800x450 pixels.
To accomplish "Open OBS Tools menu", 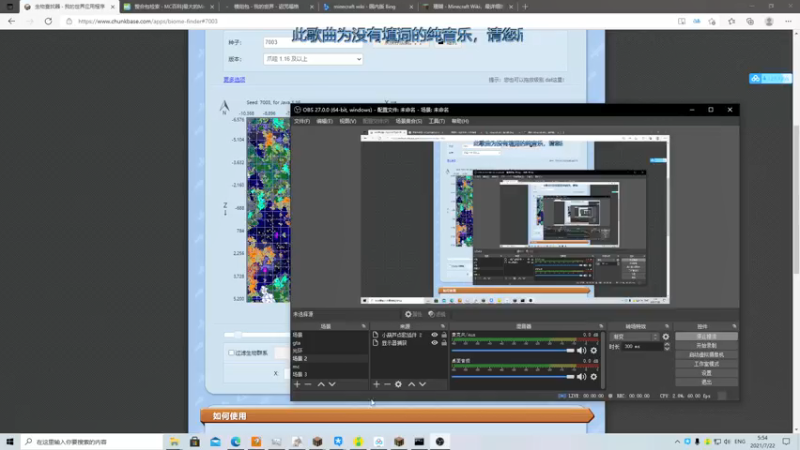I will pos(436,121).
